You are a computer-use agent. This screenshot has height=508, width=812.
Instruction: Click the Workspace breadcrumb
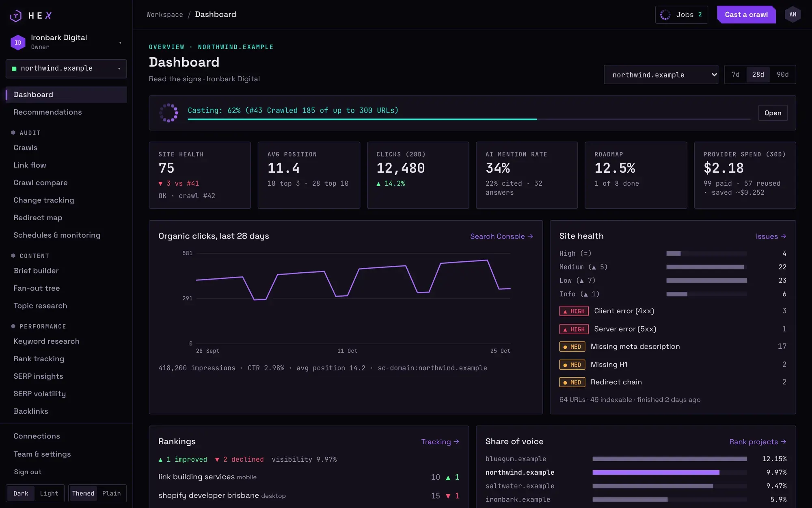tap(165, 15)
